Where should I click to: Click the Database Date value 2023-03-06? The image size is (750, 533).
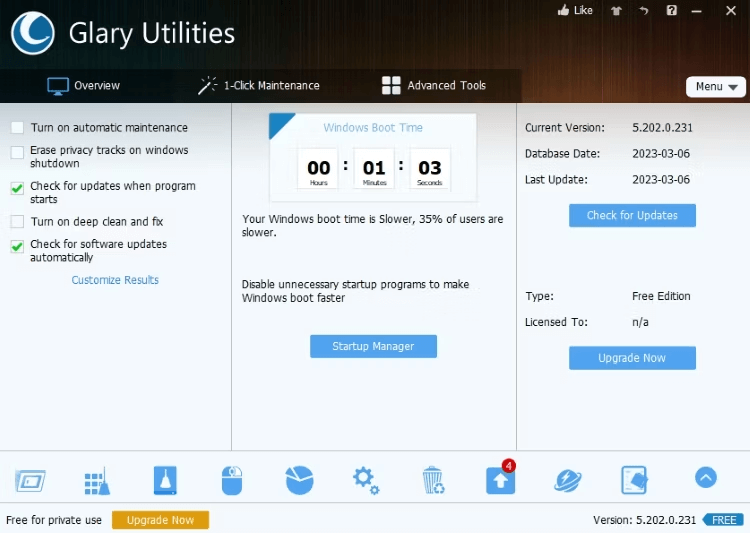661,154
